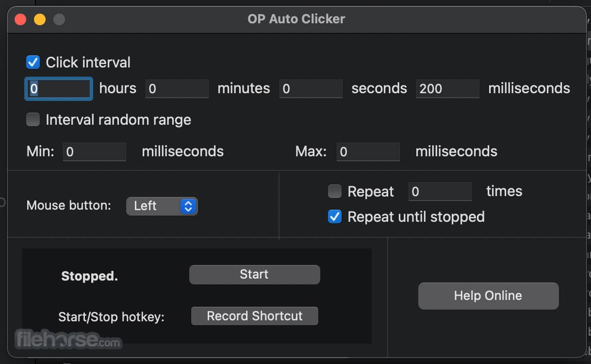The width and height of the screenshot is (591, 364).
Task: Click the milliseconds field showing 200
Action: pyautogui.click(x=447, y=89)
